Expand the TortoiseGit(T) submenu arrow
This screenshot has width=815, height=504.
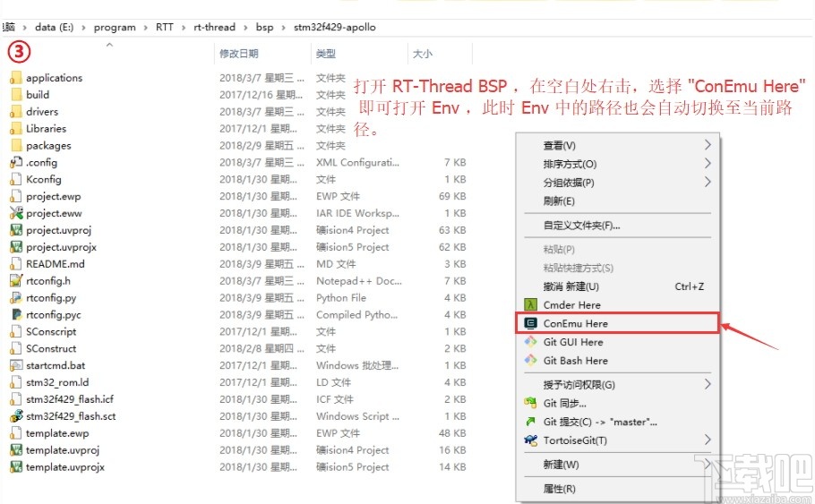pyautogui.click(x=708, y=440)
